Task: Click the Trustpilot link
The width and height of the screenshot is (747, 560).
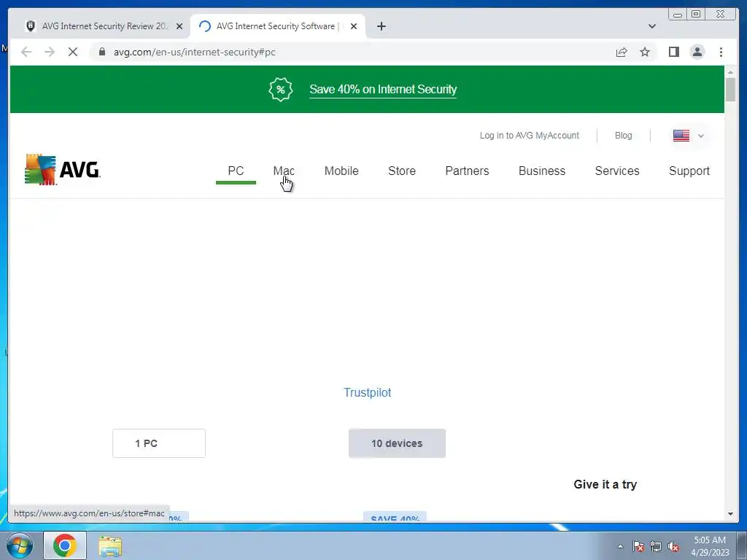Action: coord(368,392)
